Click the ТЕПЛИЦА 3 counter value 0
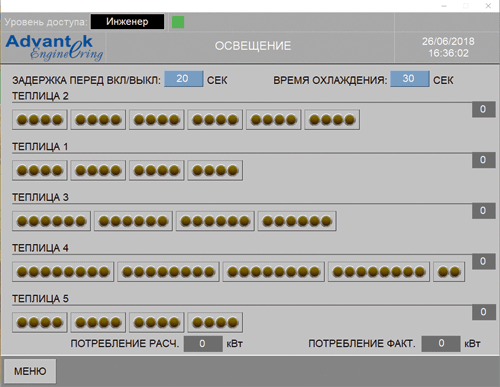This screenshot has height=387, width=500. tap(483, 211)
